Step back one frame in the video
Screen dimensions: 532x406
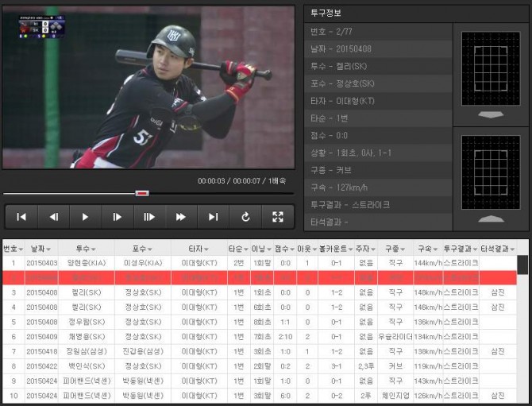(x=53, y=217)
